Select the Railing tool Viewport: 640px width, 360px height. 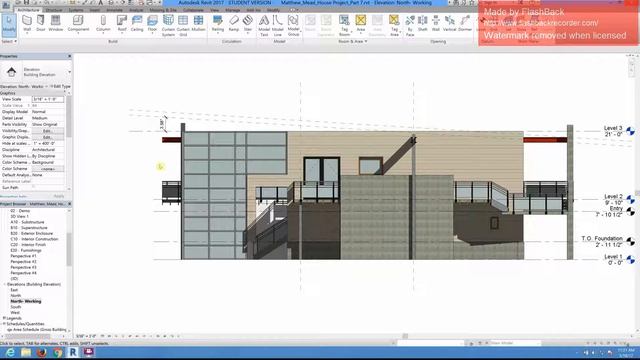[x=218, y=23]
